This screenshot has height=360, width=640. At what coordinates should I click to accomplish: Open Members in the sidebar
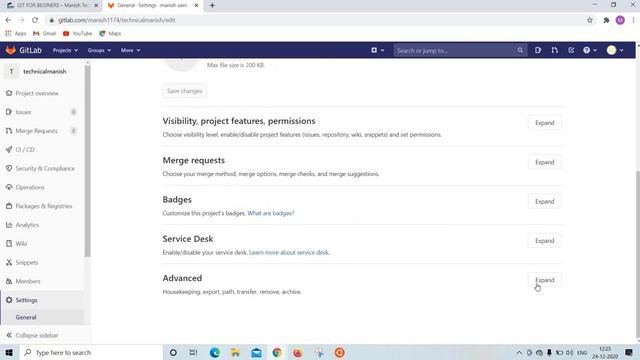click(x=28, y=281)
